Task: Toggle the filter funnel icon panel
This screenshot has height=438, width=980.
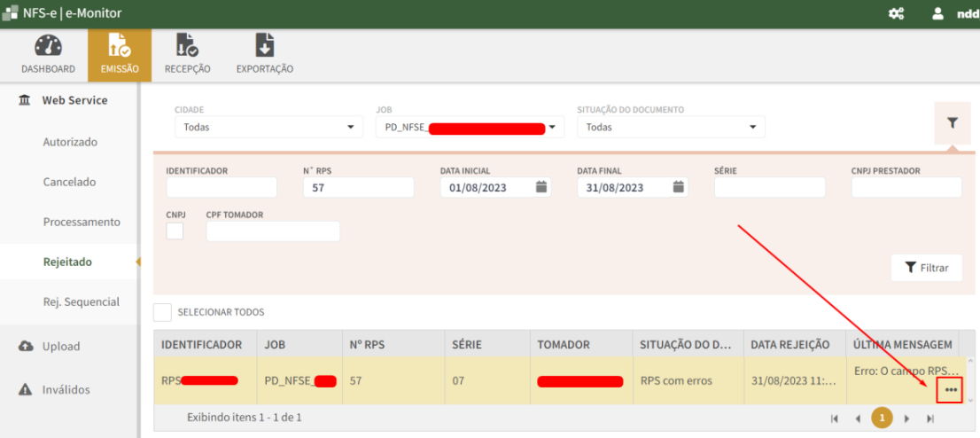Action: (x=953, y=123)
